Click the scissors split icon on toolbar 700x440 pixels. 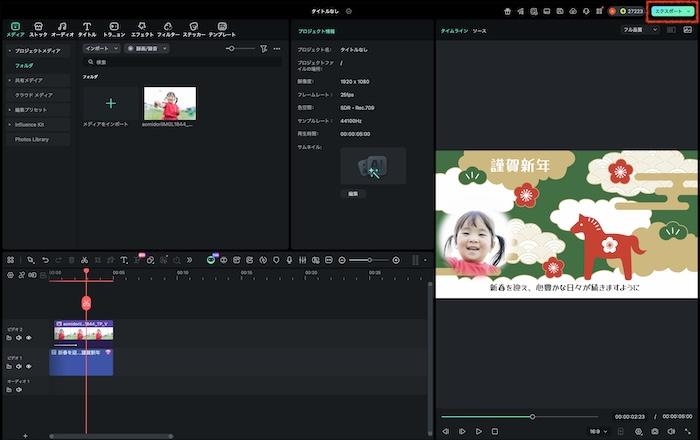(x=84, y=260)
